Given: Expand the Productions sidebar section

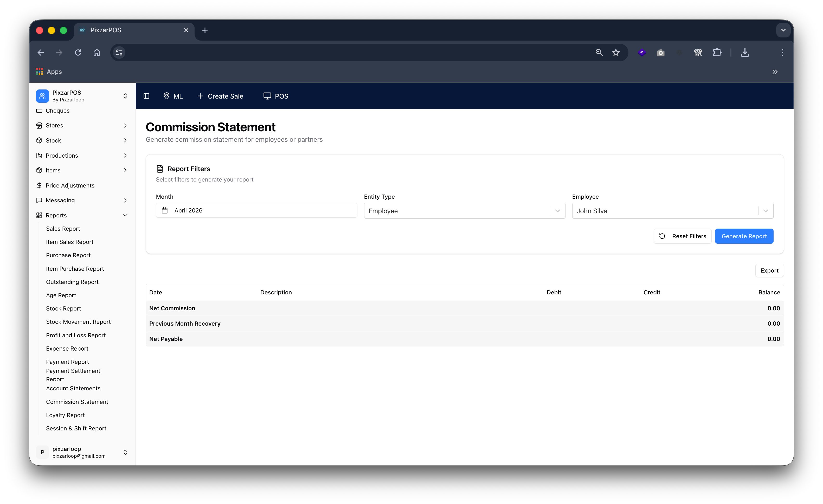Looking at the screenshot, I should pos(125,155).
